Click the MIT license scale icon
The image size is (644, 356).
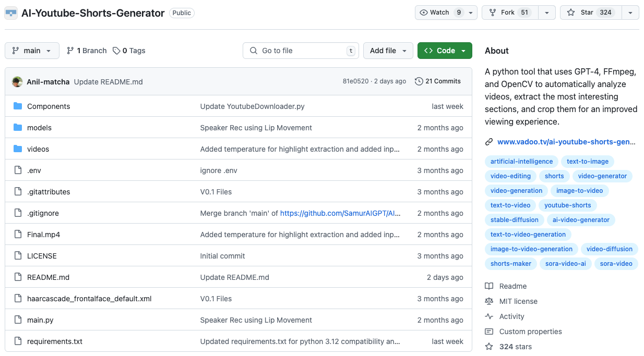coord(489,301)
